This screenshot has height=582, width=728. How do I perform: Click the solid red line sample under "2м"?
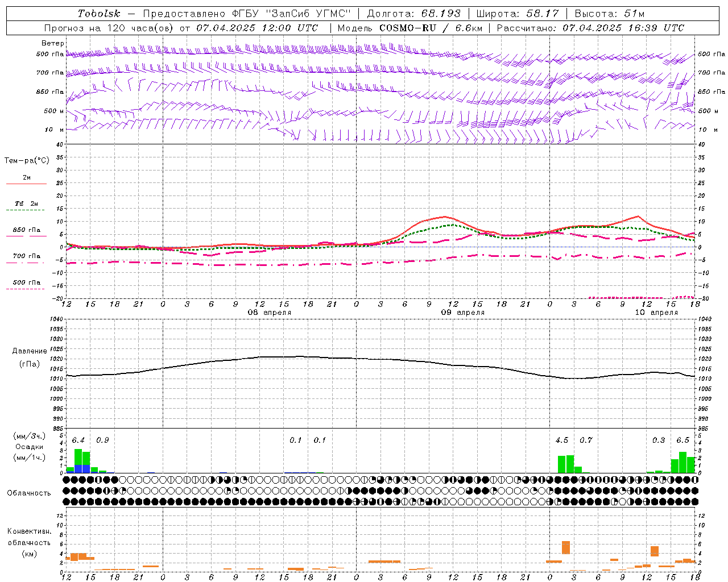coord(26,184)
